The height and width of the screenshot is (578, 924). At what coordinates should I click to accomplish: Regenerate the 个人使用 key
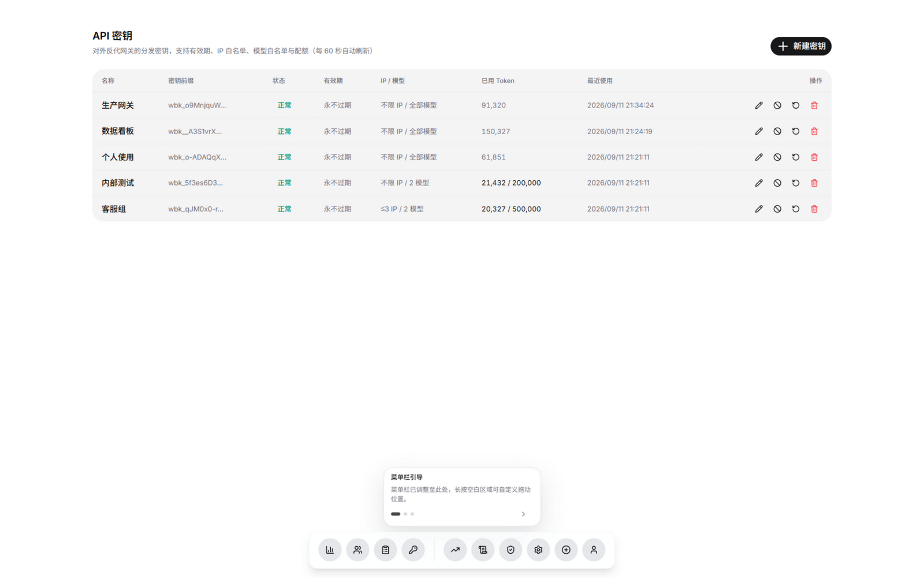(x=796, y=157)
